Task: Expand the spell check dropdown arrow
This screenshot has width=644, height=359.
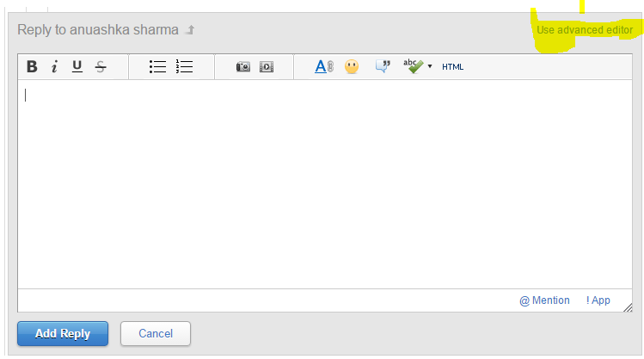Action: [x=430, y=67]
